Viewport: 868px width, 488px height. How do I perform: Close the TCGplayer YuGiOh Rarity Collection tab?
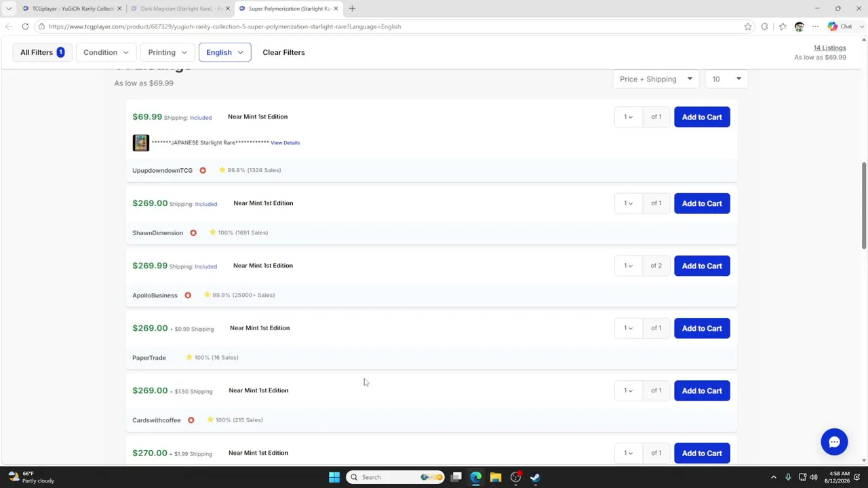pyautogui.click(x=119, y=9)
